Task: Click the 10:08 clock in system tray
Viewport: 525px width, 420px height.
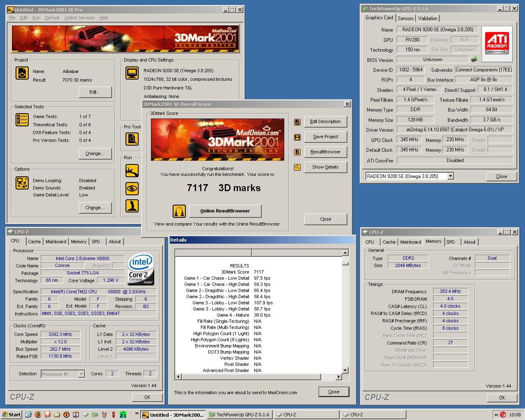Action: point(515,415)
